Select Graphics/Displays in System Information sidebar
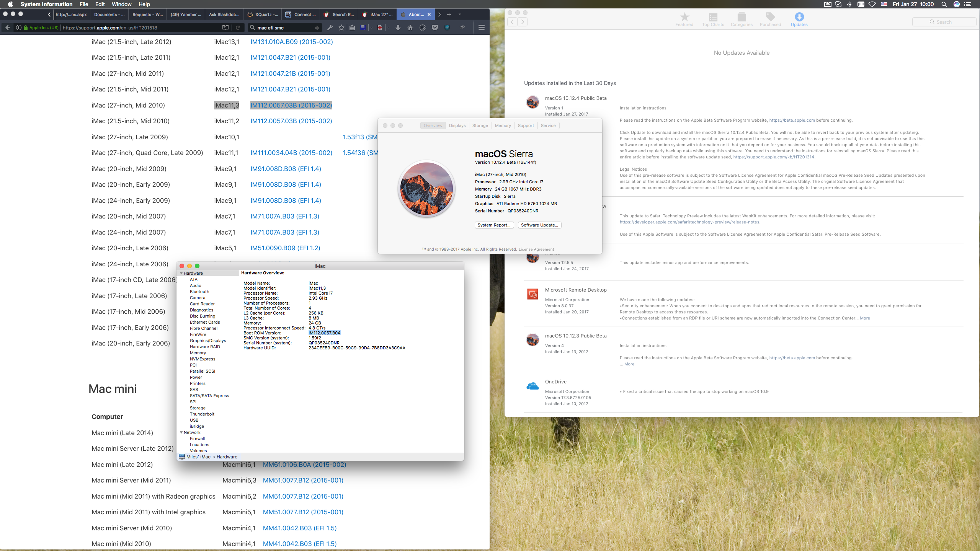Viewport: 980px width, 551px height. (208, 341)
